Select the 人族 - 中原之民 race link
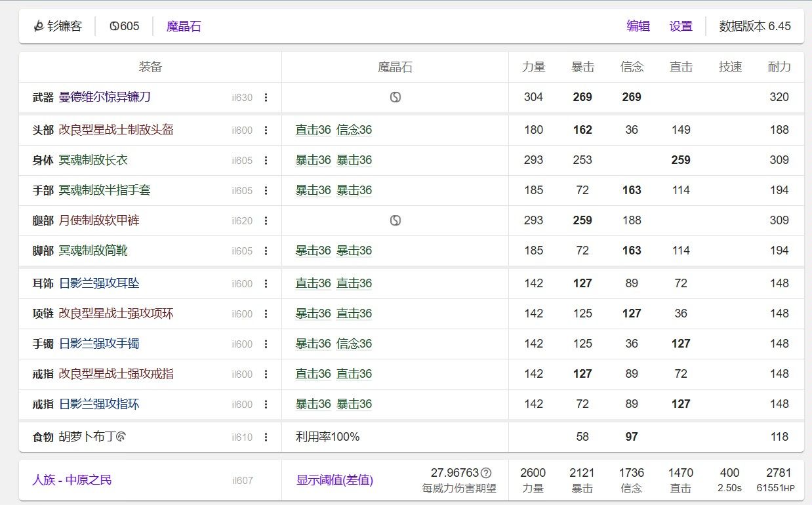 click(72, 480)
